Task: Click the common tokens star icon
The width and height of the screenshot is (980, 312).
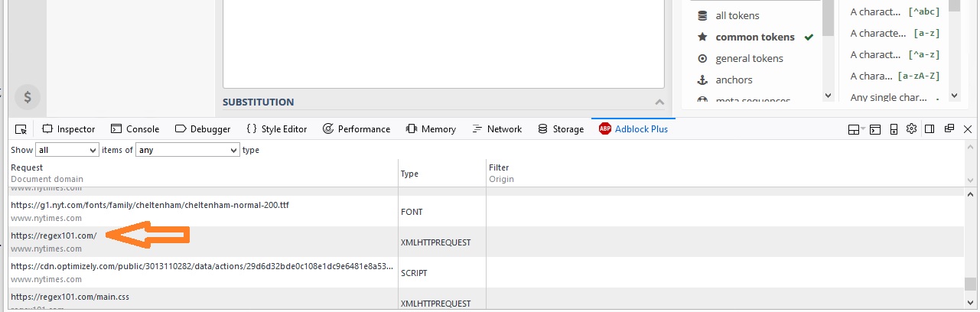Action: (x=702, y=37)
